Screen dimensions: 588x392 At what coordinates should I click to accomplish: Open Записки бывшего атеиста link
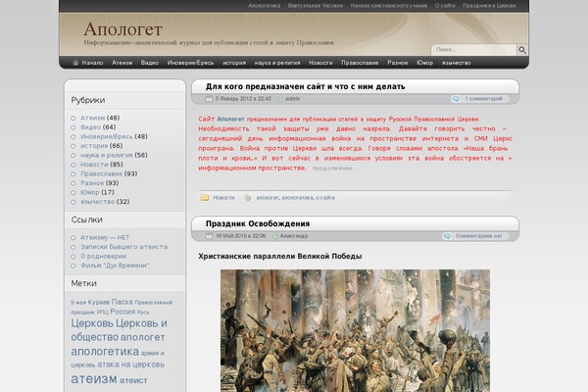point(124,247)
